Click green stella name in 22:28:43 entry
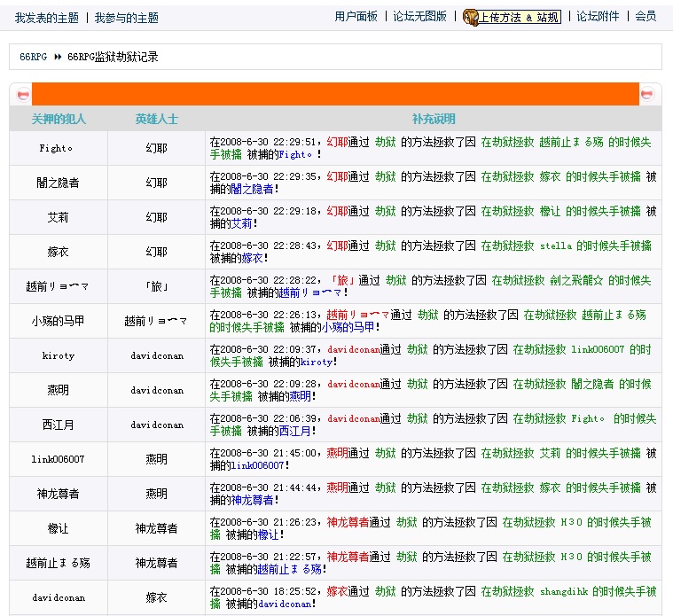Image resolution: width=673 pixels, height=616 pixels. point(555,246)
